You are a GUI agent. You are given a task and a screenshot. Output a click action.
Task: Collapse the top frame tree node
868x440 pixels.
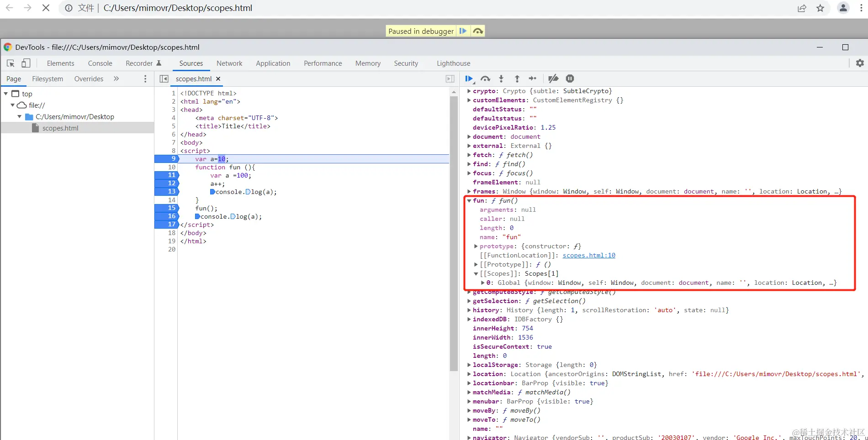click(x=6, y=94)
